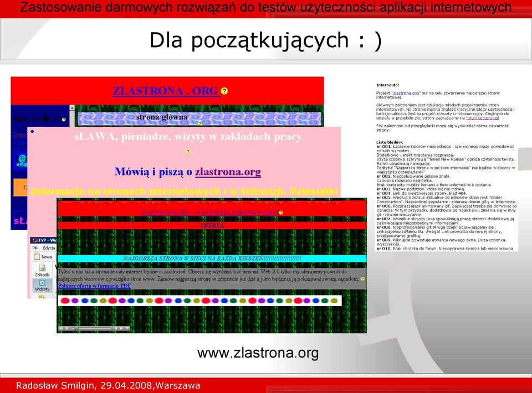Click frame scrollbar up arrow beside sidebar

[x=72, y=108]
